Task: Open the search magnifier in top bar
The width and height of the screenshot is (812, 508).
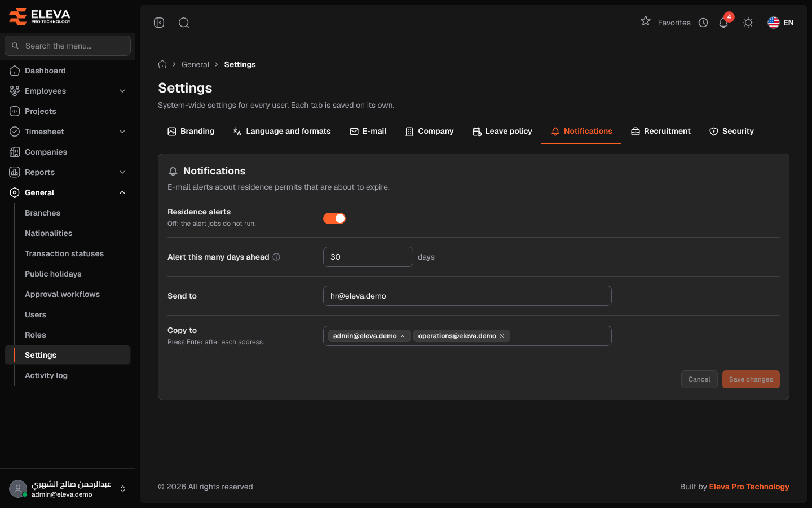Action: (184, 23)
